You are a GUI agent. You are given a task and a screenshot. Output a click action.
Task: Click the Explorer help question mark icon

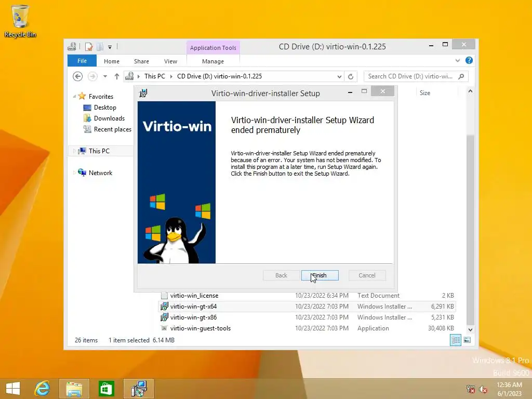[x=469, y=60]
